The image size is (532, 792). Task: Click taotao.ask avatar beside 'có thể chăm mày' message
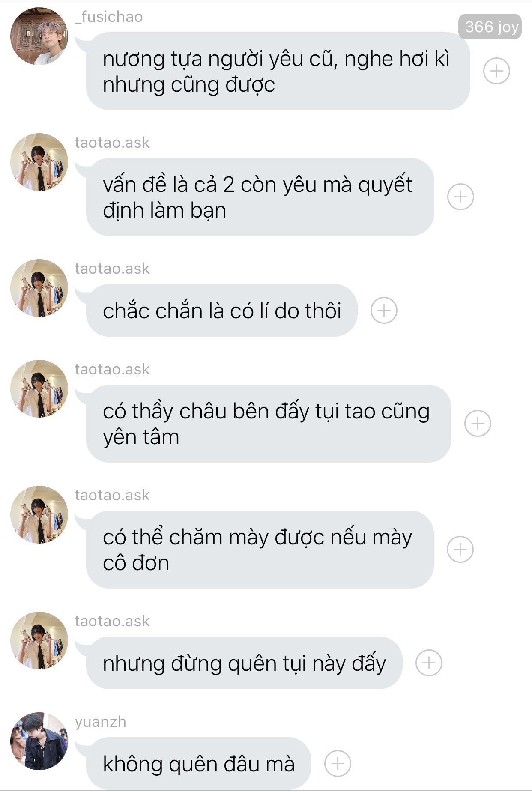coord(39,514)
